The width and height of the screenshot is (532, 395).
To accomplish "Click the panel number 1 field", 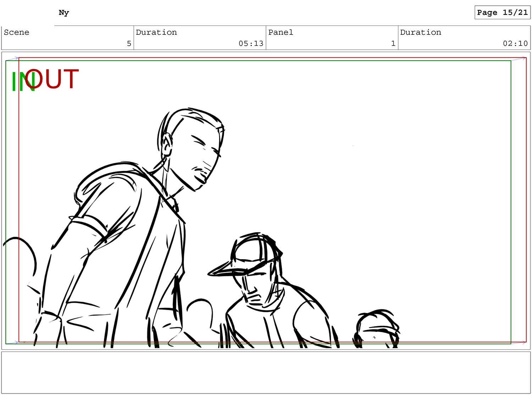I will click(393, 43).
